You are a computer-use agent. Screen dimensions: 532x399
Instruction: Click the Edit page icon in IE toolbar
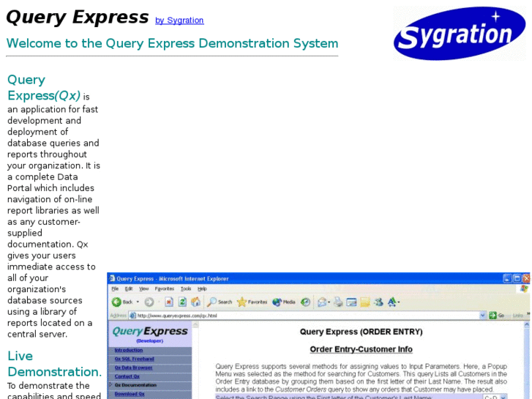pyautogui.click(x=351, y=302)
